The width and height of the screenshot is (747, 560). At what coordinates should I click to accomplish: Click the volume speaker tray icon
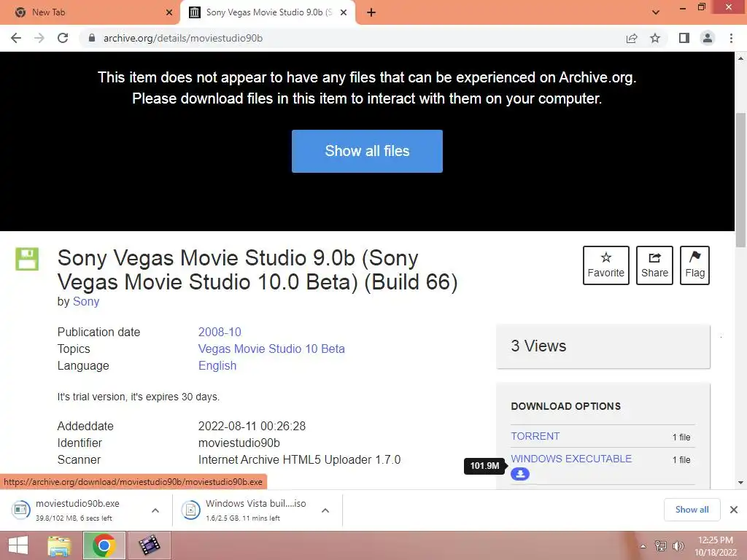678,546
